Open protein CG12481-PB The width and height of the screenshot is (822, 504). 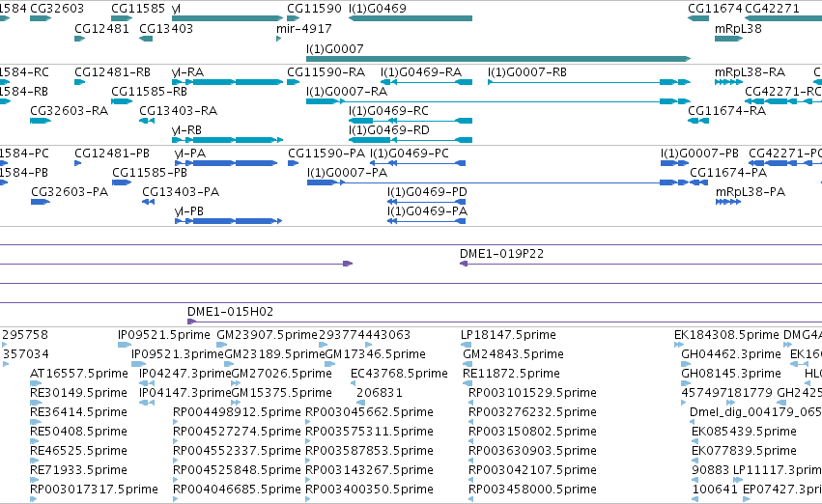[x=112, y=154]
